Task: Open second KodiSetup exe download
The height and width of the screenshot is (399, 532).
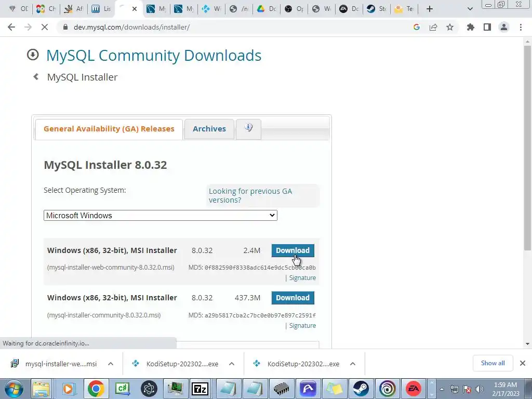Action: tap(297, 364)
